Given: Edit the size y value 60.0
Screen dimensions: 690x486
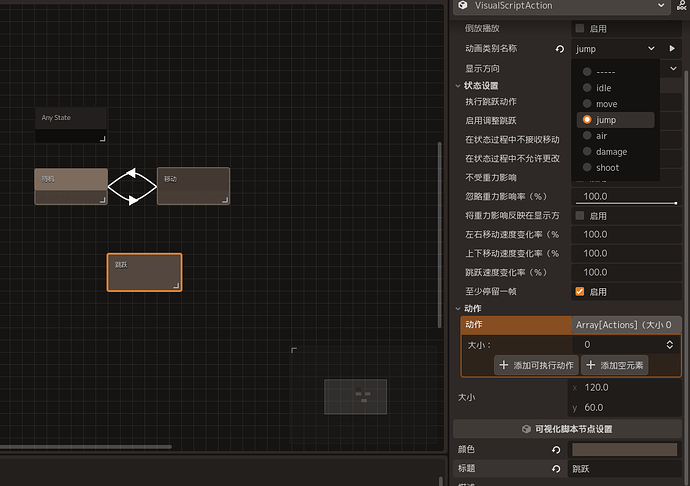Looking at the screenshot, I should [x=624, y=408].
